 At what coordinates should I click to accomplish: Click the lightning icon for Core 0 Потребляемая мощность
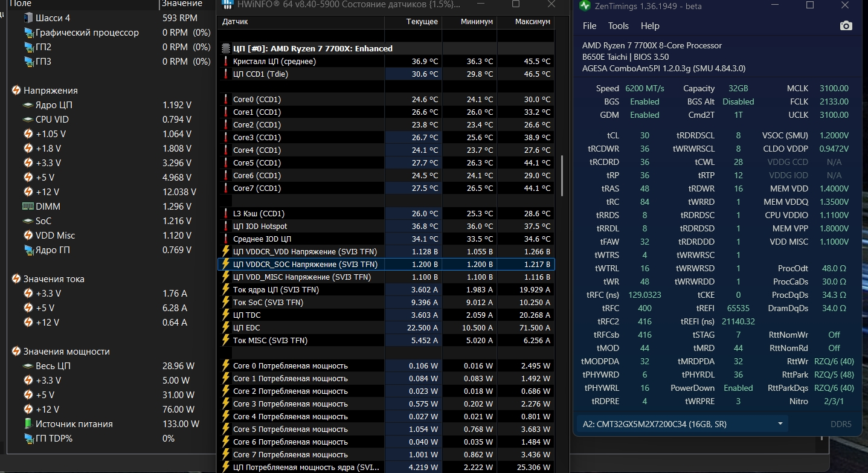click(226, 365)
